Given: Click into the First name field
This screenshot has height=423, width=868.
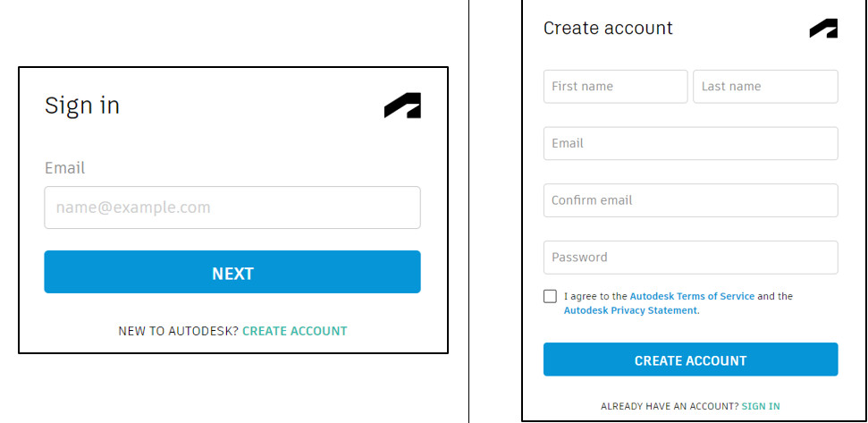Looking at the screenshot, I should [615, 87].
